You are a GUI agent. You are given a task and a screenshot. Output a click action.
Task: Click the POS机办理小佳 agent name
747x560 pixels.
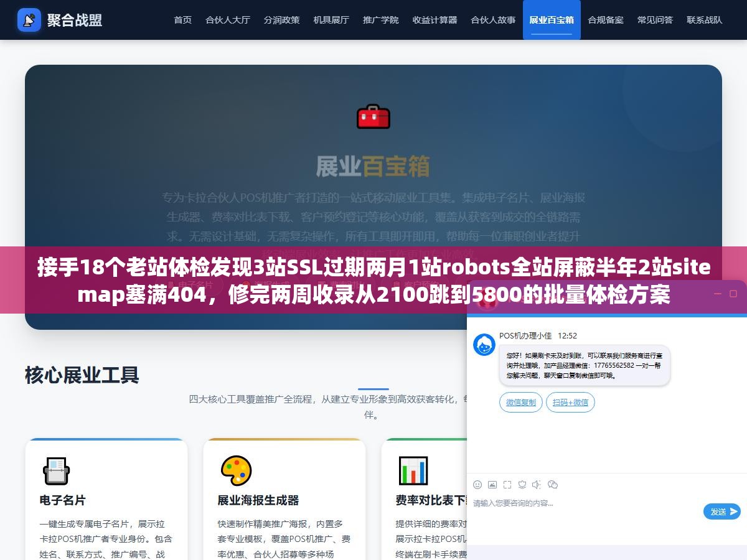pyautogui.click(x=525, y=335)
